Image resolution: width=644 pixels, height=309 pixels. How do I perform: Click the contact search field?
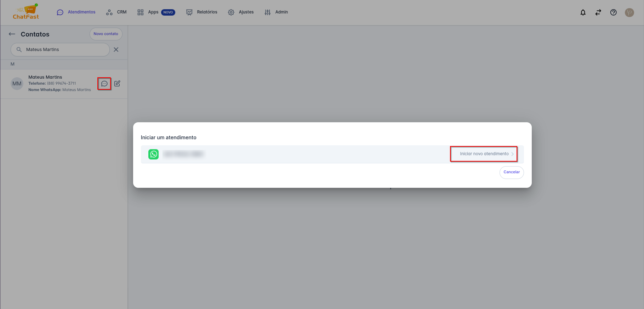tap(64, 50)
